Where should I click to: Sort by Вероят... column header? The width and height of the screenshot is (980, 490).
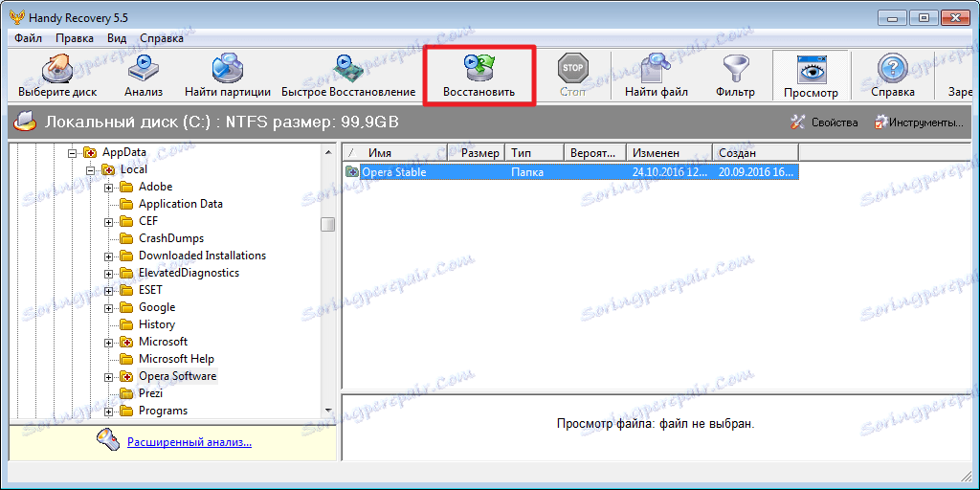tap(595, 152)
